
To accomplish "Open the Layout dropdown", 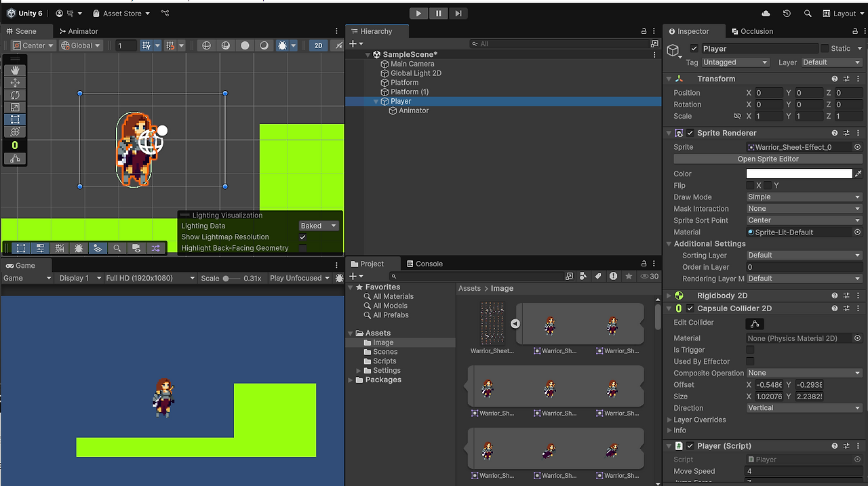I will (x=844, y=14).
